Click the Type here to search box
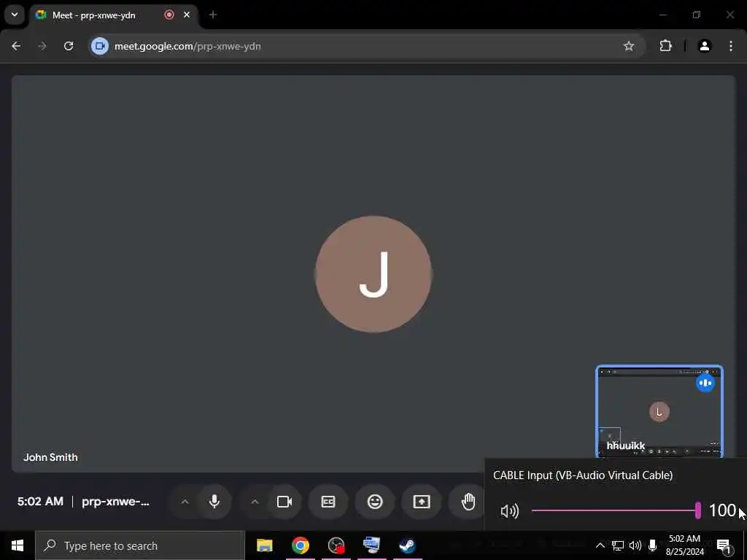Viewport: 747px width, 560px height. [x=140, y=545]
